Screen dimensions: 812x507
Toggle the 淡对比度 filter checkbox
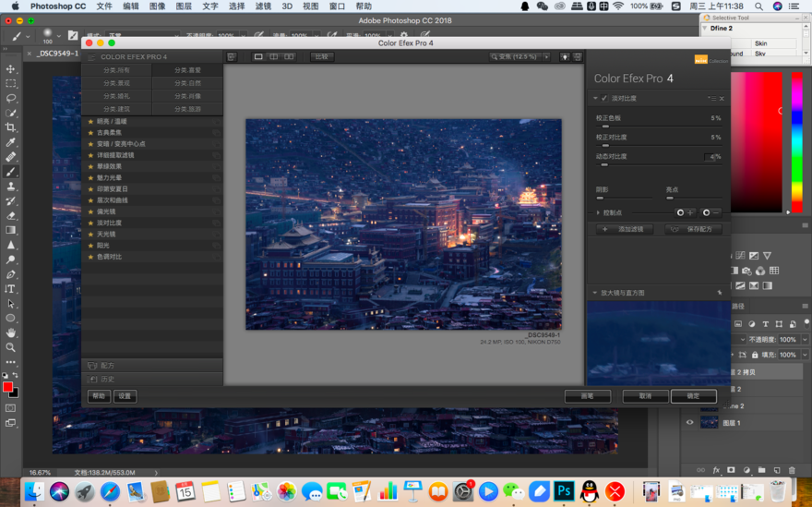(x=604, y=99)
